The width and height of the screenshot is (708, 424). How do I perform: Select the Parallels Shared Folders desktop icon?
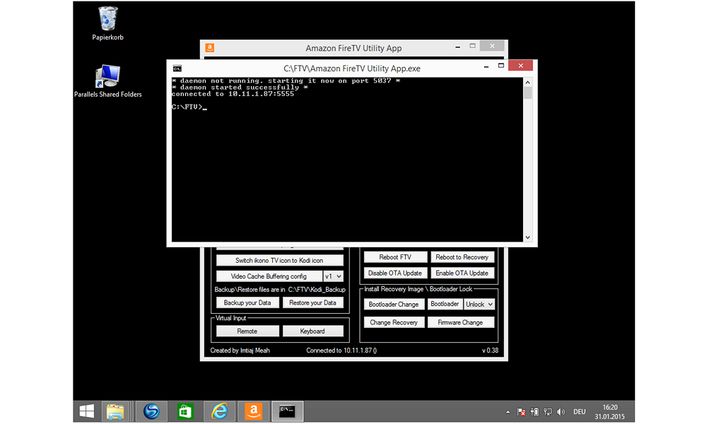(x=107, y=81)
